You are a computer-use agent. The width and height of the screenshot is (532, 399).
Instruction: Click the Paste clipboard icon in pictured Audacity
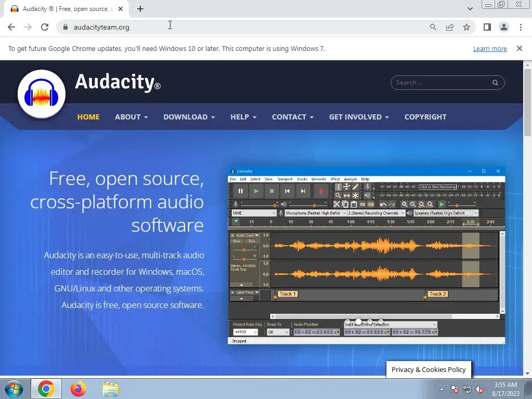353,204
